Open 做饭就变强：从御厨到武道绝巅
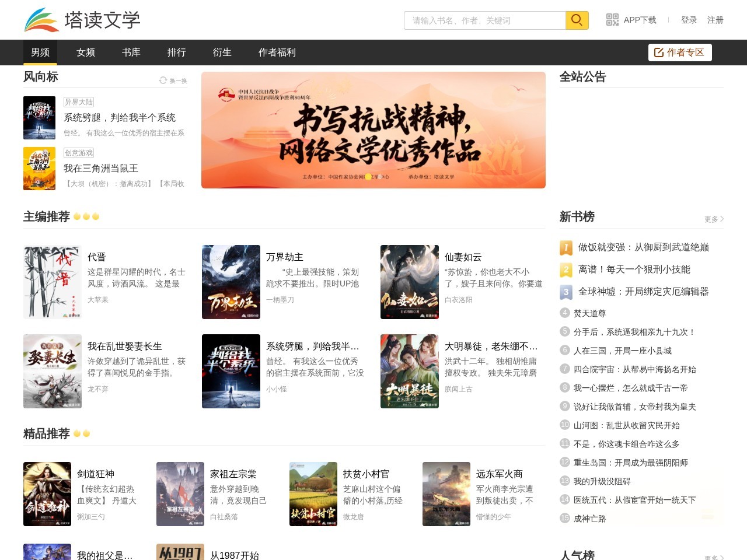Image resolution: width=747 pixels, height=560 pixels. pos(644,247)
